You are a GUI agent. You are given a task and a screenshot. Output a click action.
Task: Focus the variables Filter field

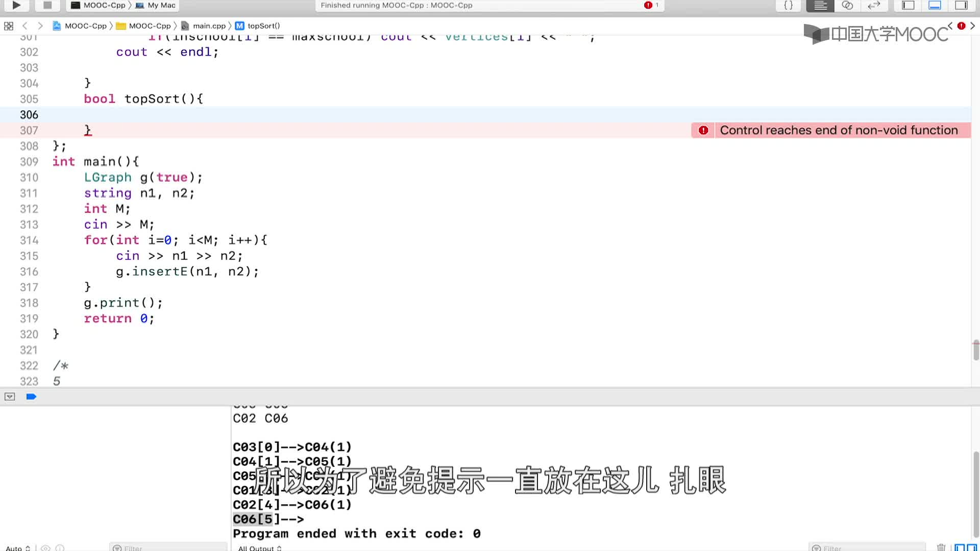168,547
